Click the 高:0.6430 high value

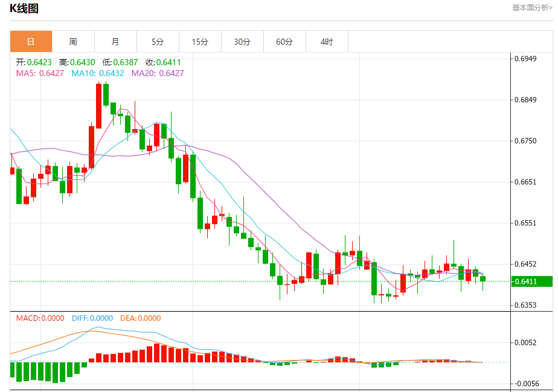[x=77, y=62]
